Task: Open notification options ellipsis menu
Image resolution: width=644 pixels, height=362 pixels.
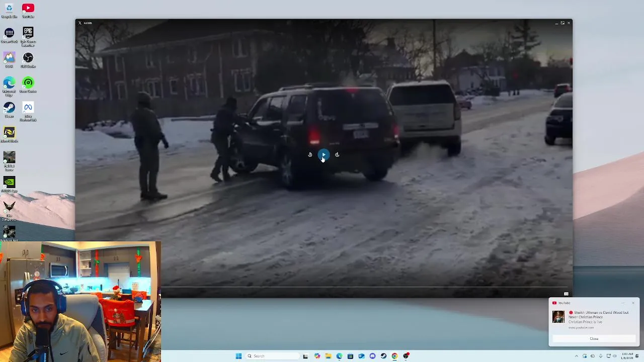Action: pos(622,303)
